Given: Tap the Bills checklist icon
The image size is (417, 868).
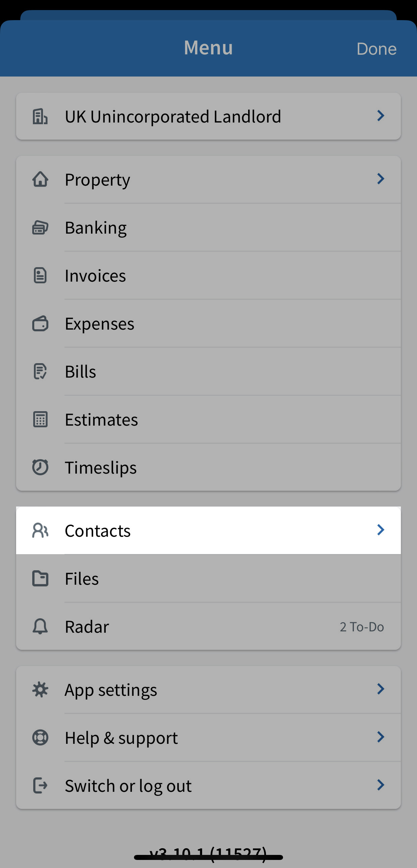Looking at the screenshot, I should click(x=40, y=371).
